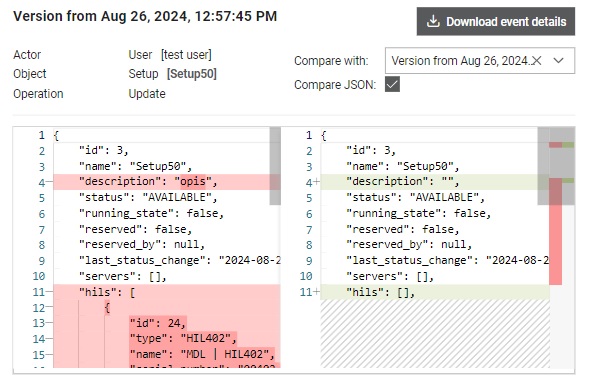
Task: Click the download icon in event details button
Action: (433, 21)
